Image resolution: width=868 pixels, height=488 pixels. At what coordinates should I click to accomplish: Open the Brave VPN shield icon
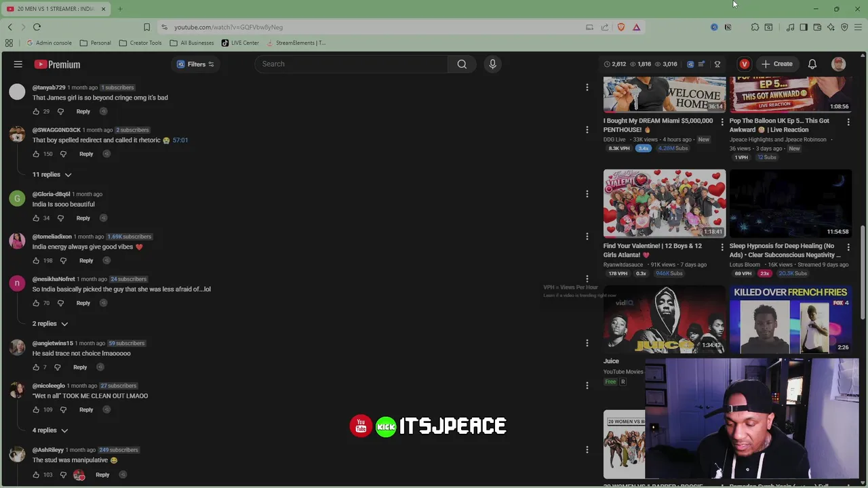(x=844, y=27)
